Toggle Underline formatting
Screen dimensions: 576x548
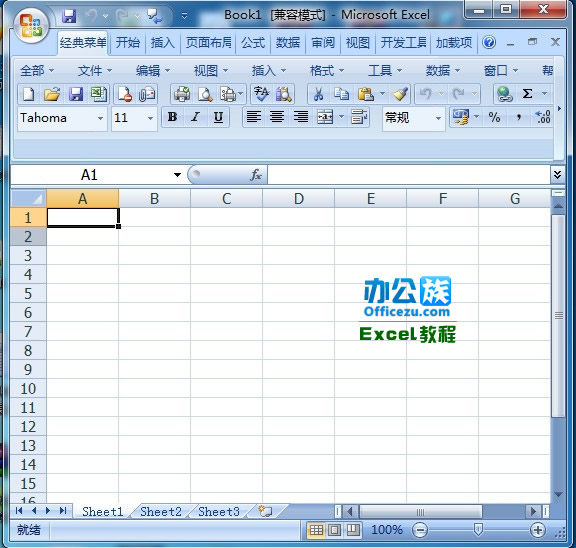click(219, 117)
